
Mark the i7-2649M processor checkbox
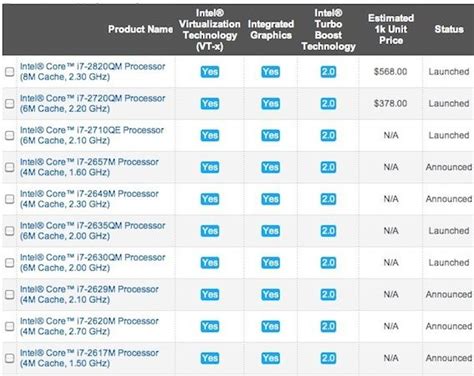[x=10, y=199]
